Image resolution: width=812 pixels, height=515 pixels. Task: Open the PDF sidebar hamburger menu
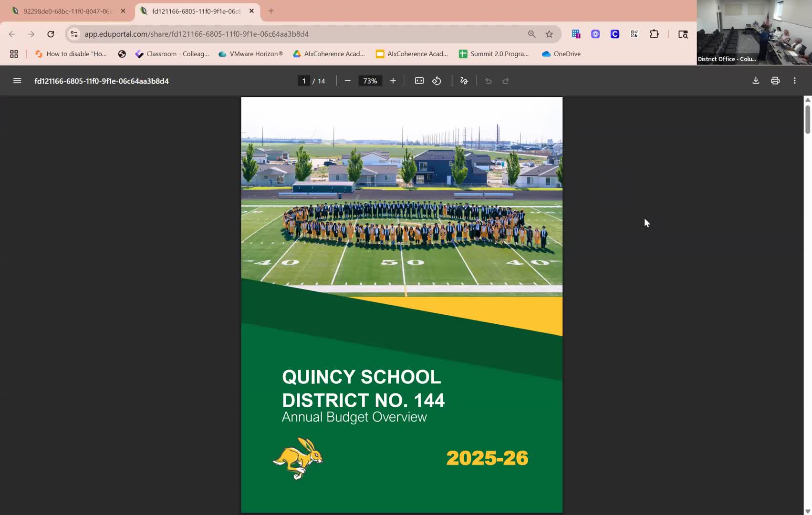[17, 81]
